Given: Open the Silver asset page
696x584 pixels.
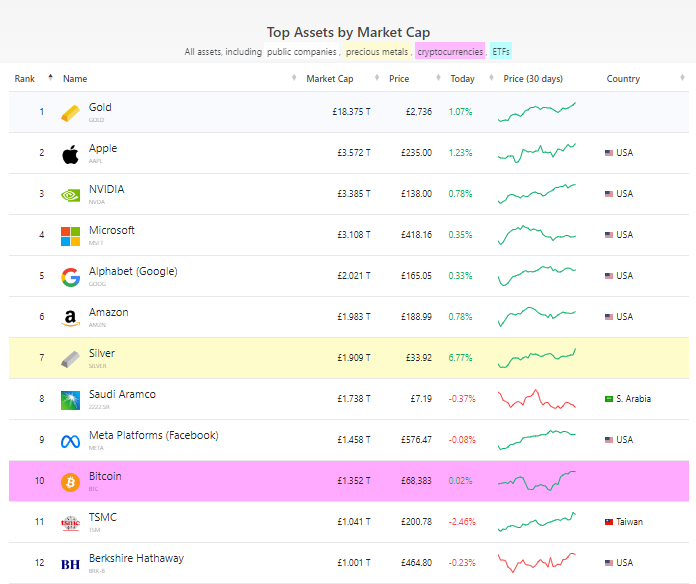Looking at the screenshot, I should coord(102,353).
